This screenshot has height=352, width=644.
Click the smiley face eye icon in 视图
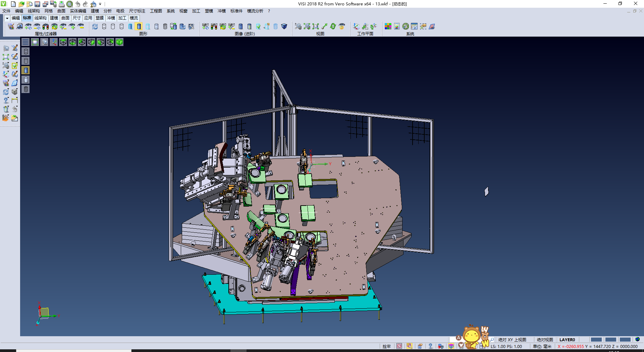point(342,27)
